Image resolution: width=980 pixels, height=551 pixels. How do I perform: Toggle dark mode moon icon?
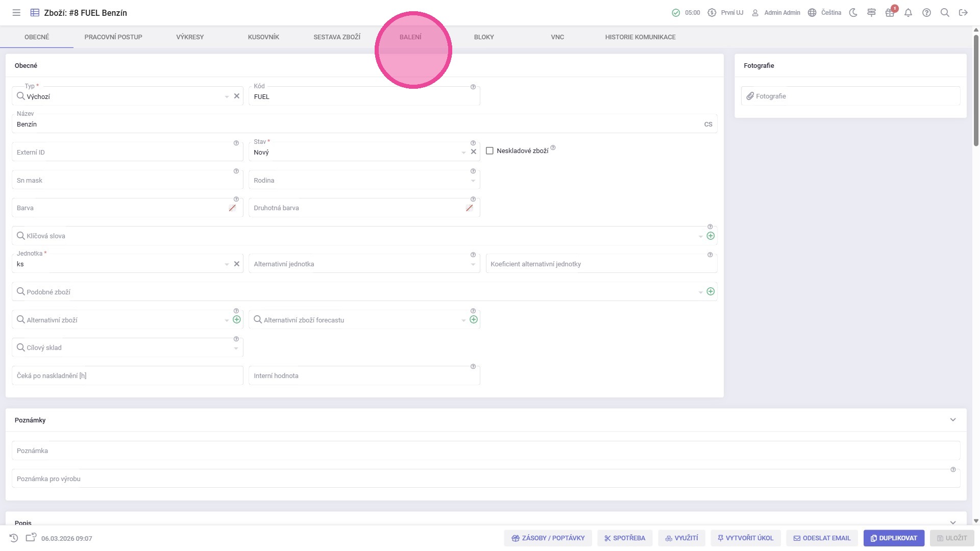(853, 13)
